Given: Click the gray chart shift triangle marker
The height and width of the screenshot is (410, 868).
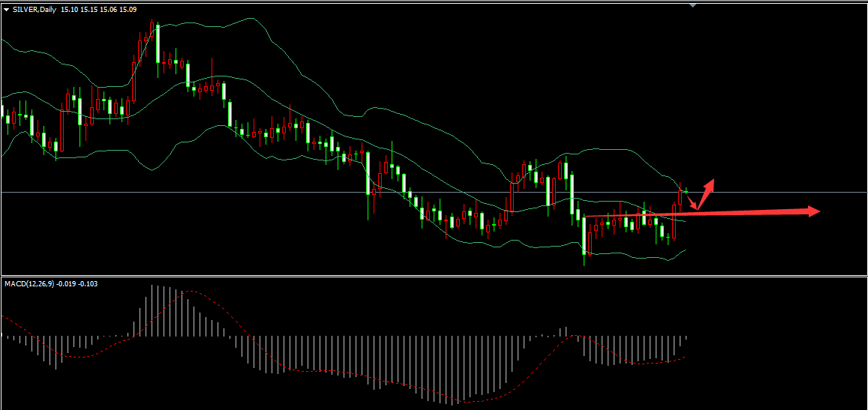Looking at the screenshot, I should click(x=692, y=4).
